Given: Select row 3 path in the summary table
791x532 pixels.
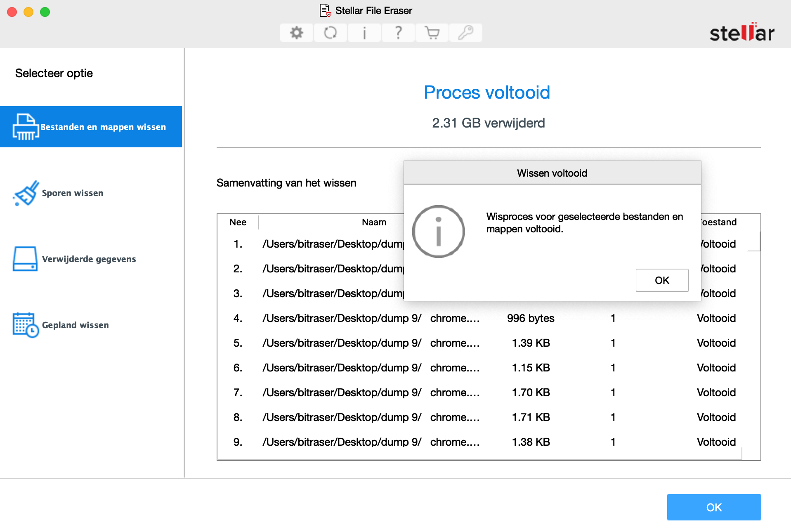Looking at the screenshot, I should point(333,293).
